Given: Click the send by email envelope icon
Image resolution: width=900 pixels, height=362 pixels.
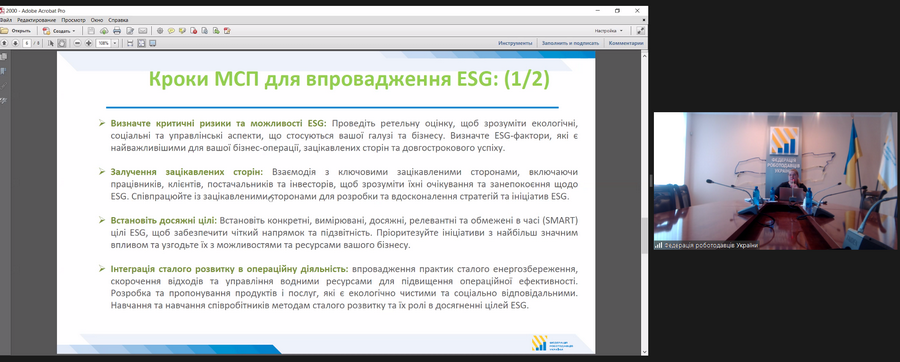Looking at the screenshot, I should pos(142,31).
